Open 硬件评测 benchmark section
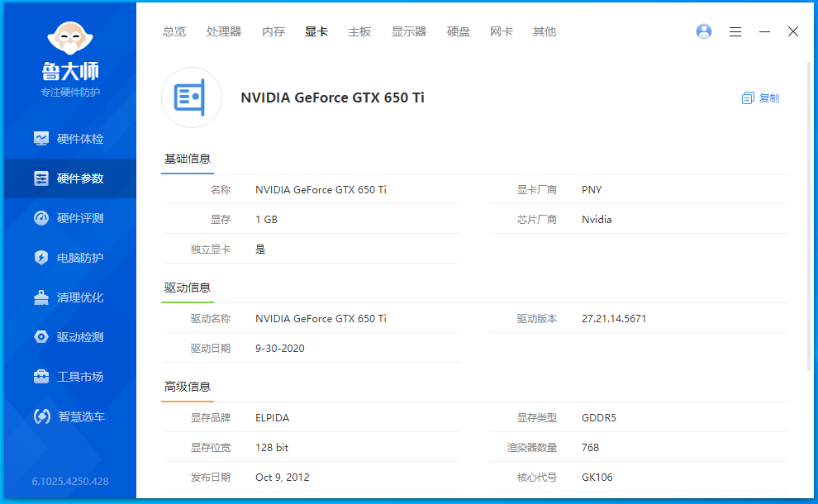This screenshot has width=818, height=504. (69, 218)
